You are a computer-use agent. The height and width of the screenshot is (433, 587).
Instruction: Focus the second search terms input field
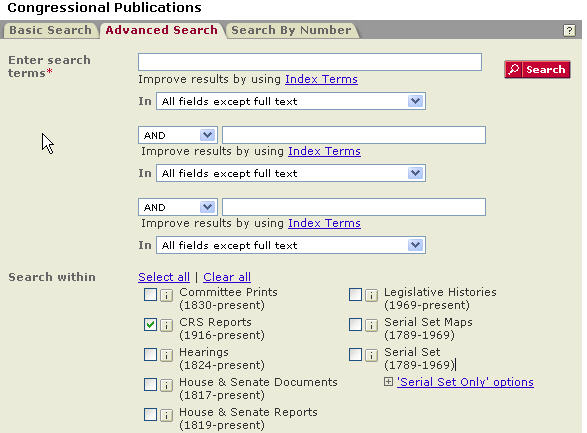354,135
